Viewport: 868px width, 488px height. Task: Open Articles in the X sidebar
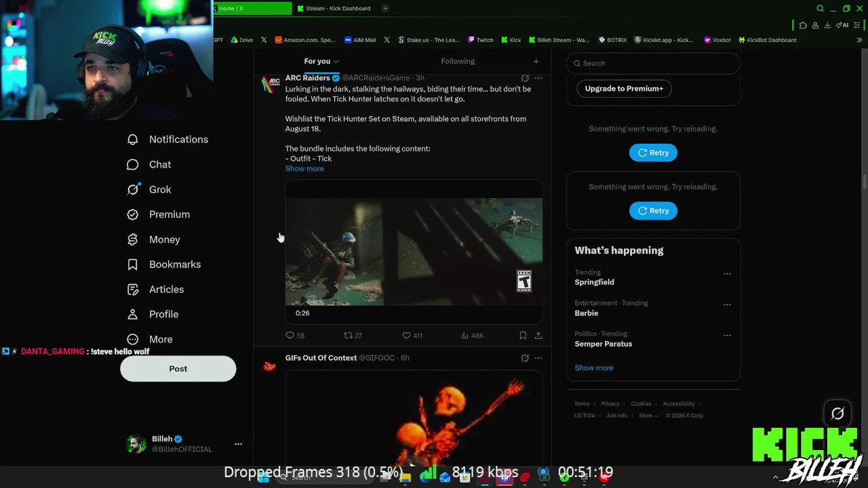pos(155,289)
